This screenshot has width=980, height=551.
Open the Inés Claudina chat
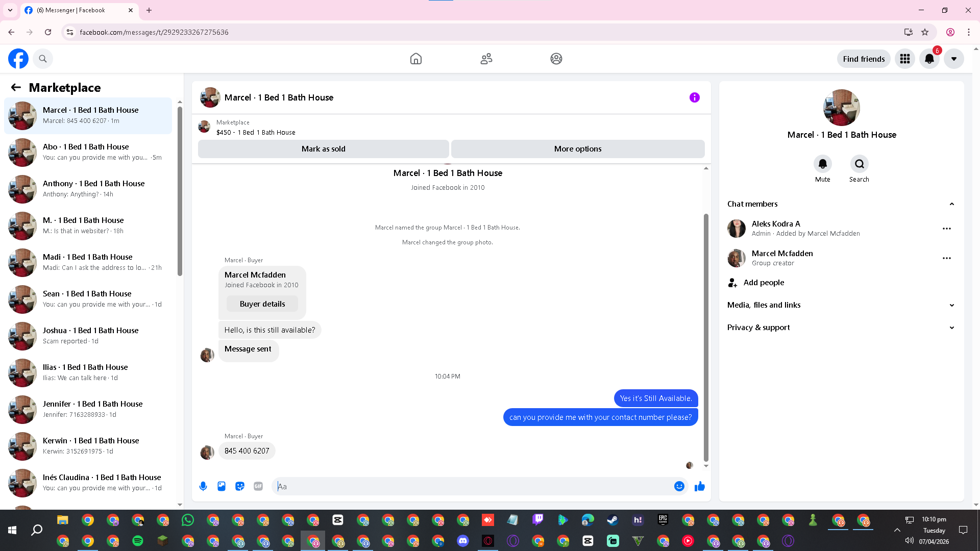88,483
